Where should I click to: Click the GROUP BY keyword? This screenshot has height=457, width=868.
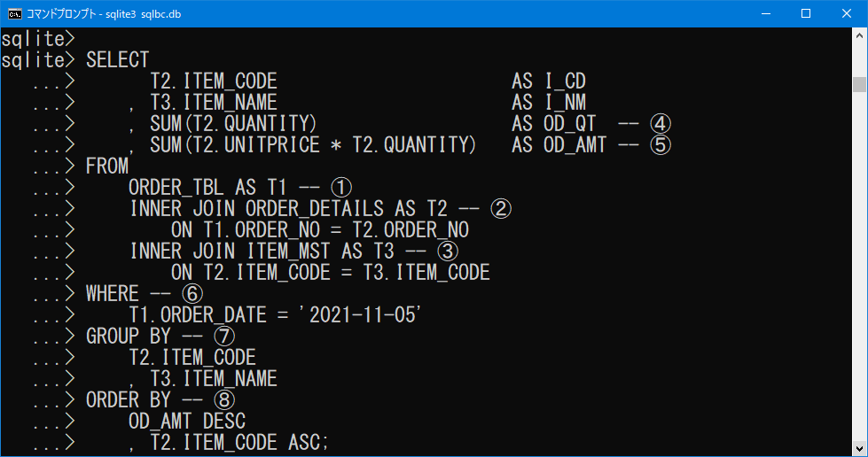(x=128, y=336)
